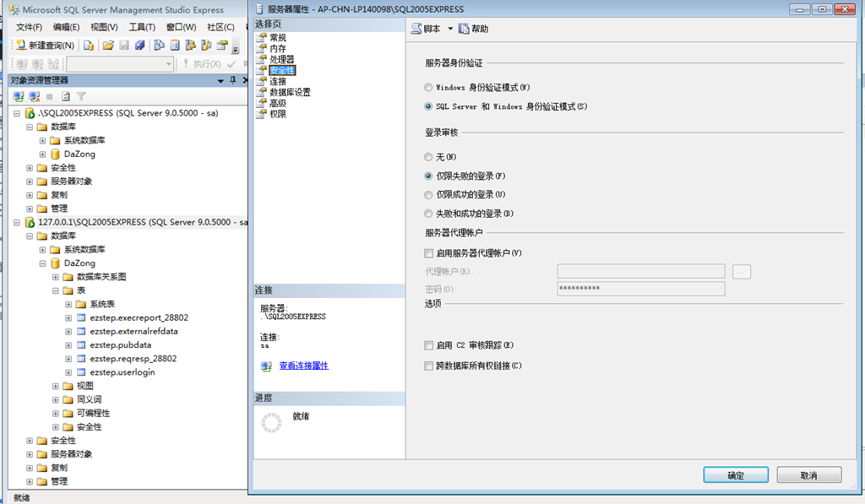Select the 数据库设置 page in the dialog
The image size is (865, 504).
point(291,92)
